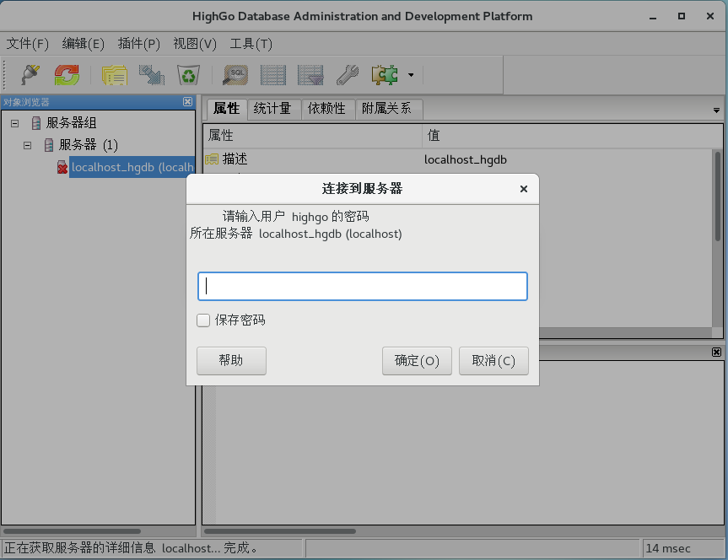
Task: Enable the 保存密码 checkbox
Action: point(202,320)
